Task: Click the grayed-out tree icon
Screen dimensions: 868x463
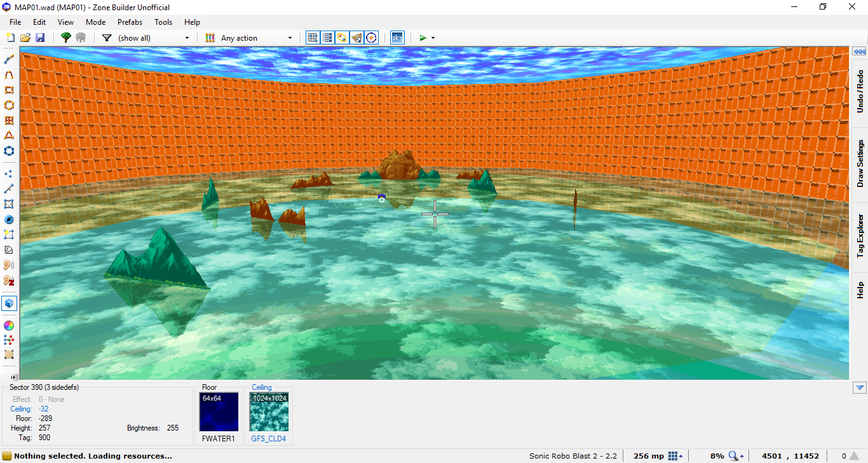Action: point(81,38)
